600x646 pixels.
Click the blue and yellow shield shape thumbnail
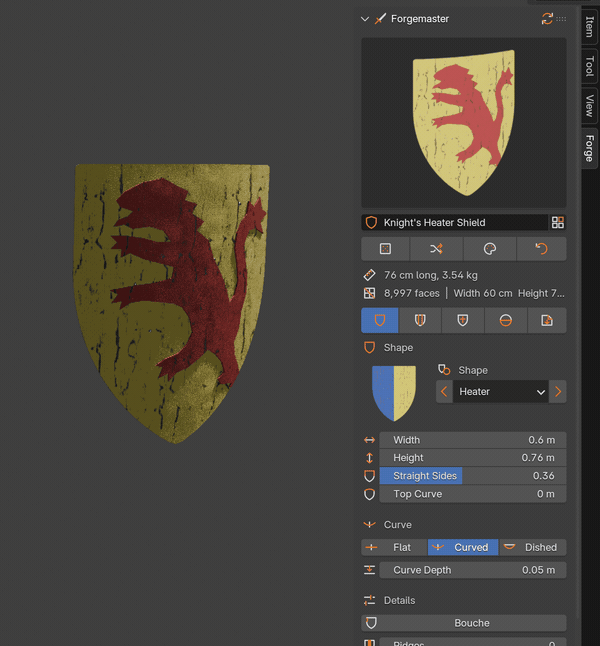[394, 393]
